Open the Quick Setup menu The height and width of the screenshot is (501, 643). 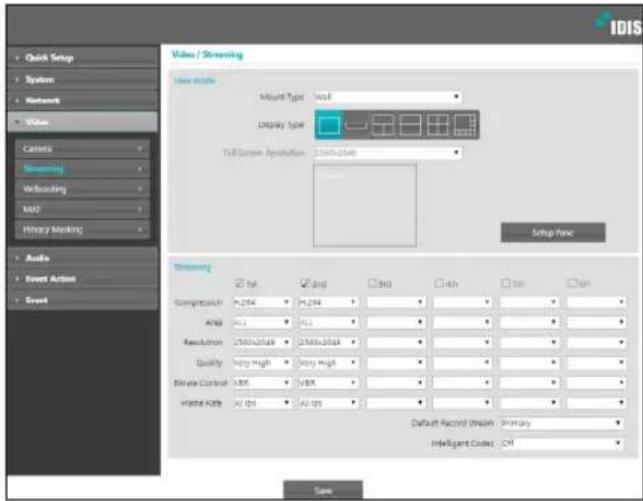click(83, 57)
